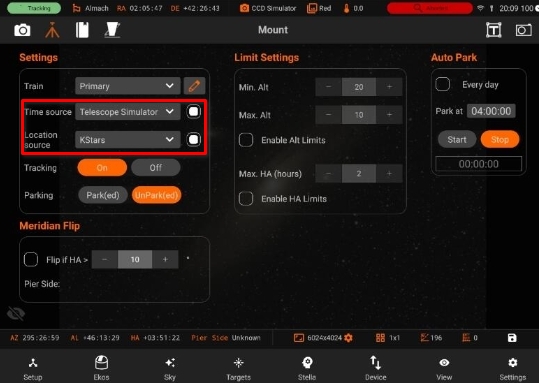The width and height of the screenshot is (539, 383).
Task: Click Auto Park Start button
Action: pos(457,139)
